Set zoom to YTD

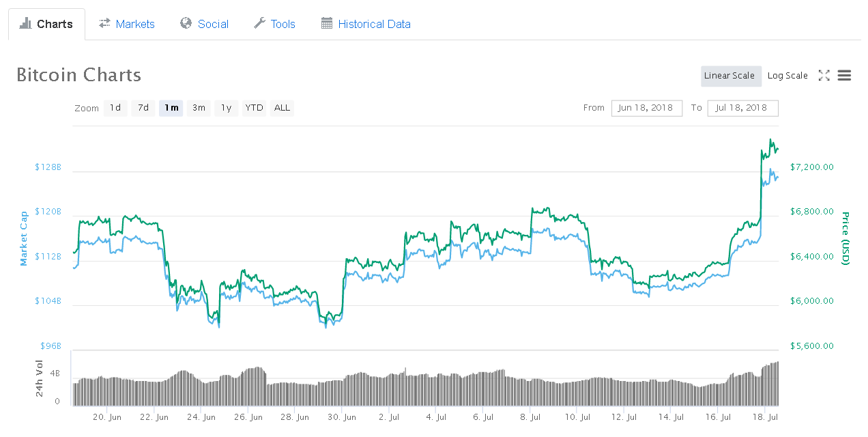(x=255, y=108)
